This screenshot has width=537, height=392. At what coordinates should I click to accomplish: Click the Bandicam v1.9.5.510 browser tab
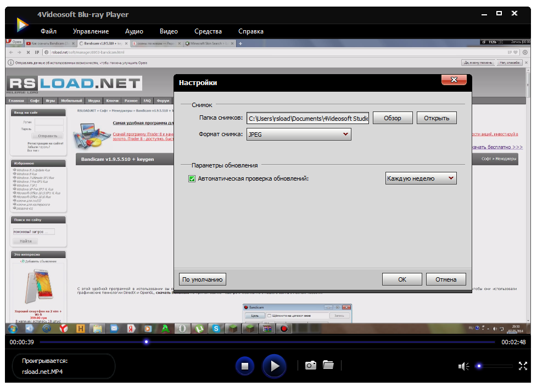104,43
